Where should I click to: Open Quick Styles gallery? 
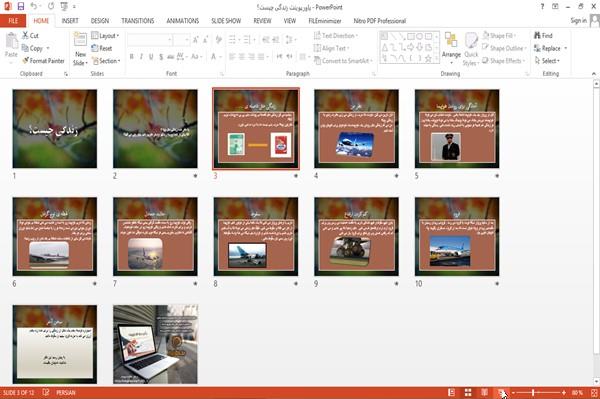(471, 49)
